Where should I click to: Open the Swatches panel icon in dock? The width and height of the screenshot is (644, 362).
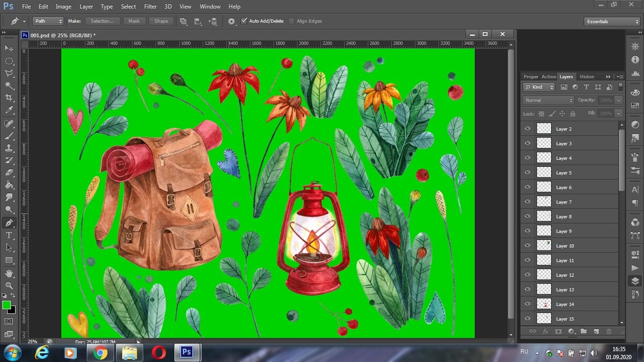coord(635,106)
